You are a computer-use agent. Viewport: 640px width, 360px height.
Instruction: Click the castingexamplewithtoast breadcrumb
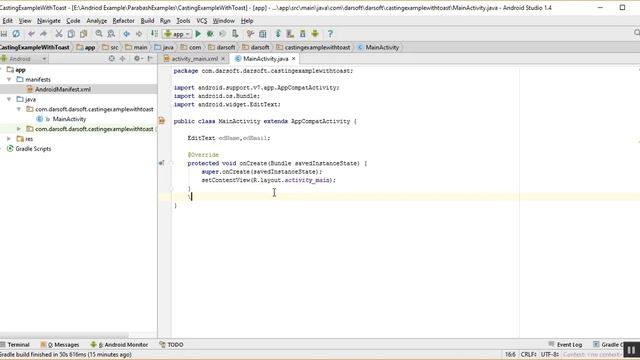click(x=313, y=47)
